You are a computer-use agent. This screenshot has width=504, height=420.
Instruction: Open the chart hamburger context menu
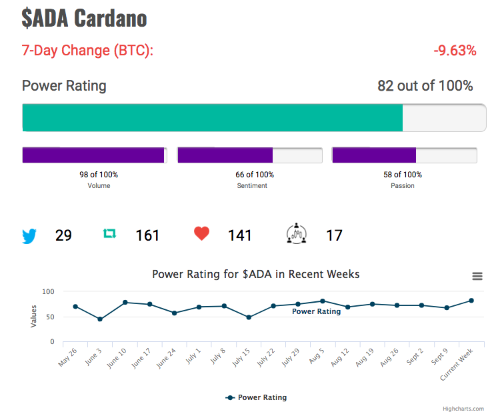tap(477, 276)
